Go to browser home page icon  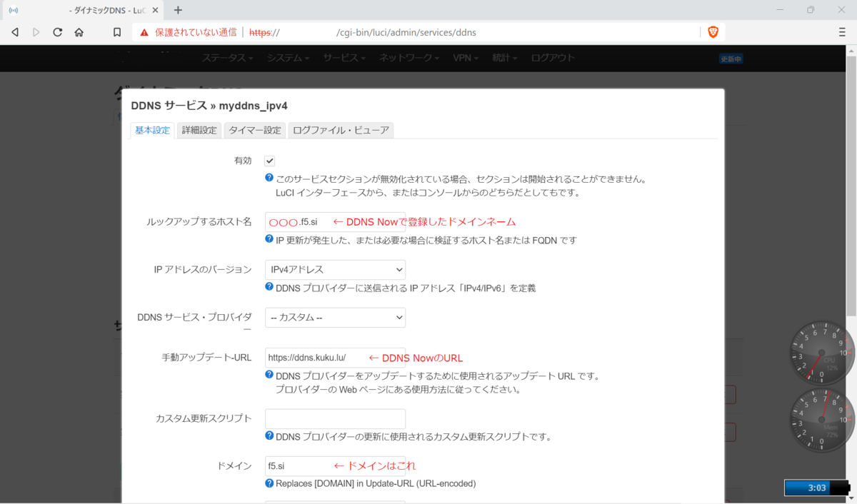[79, 32]
